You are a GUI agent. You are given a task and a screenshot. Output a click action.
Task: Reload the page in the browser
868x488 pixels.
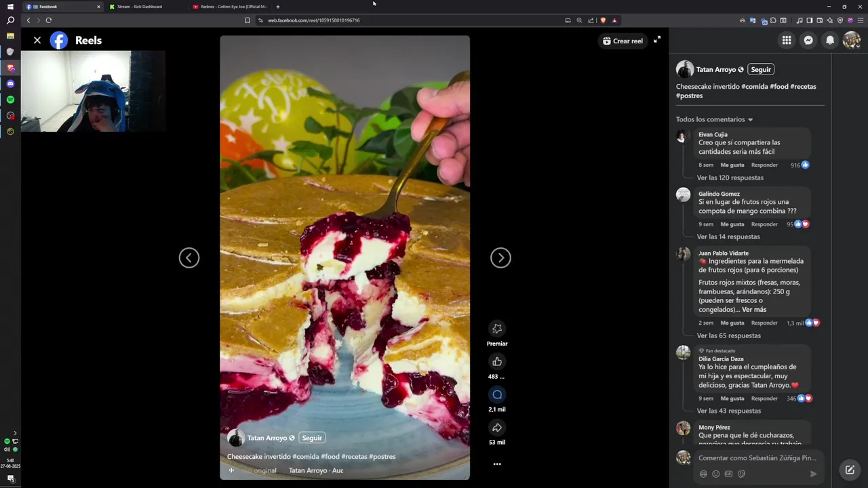(48, 20)
